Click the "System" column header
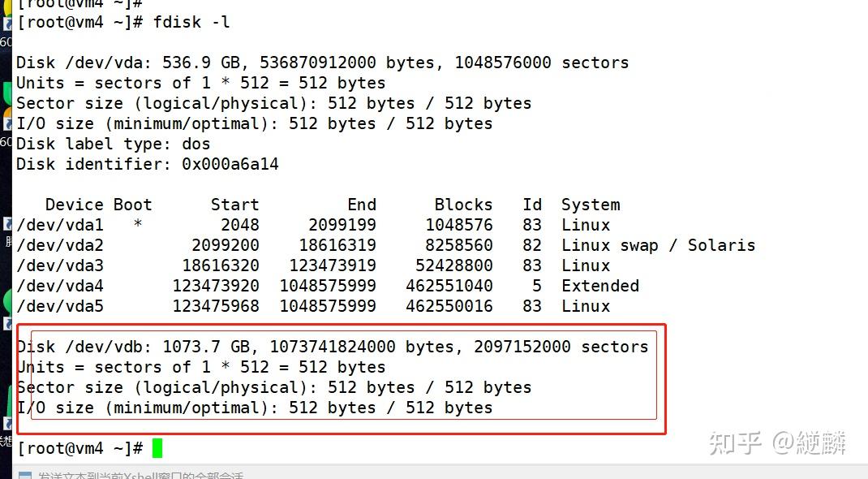The width and height of the screenshot is (868, 479). (591, 205)
